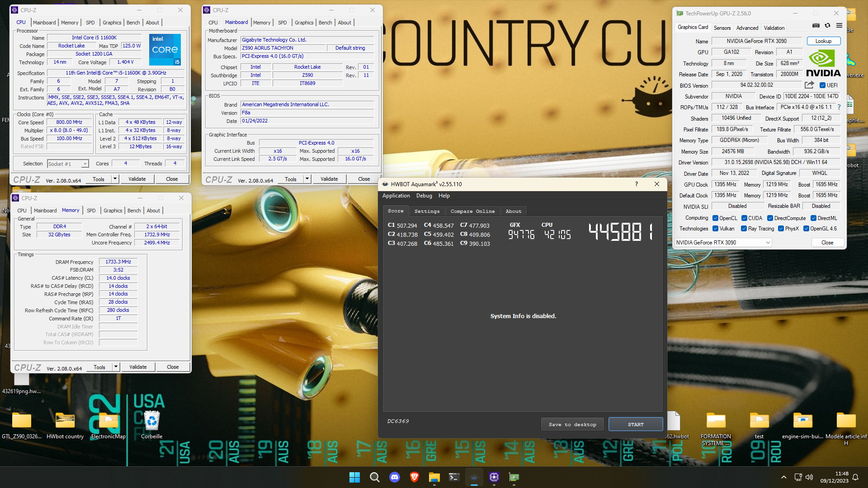This screenshot has width=868, height=488.
Task: Open the GPU-Z hamburger menu
Action: coord(839,26)
